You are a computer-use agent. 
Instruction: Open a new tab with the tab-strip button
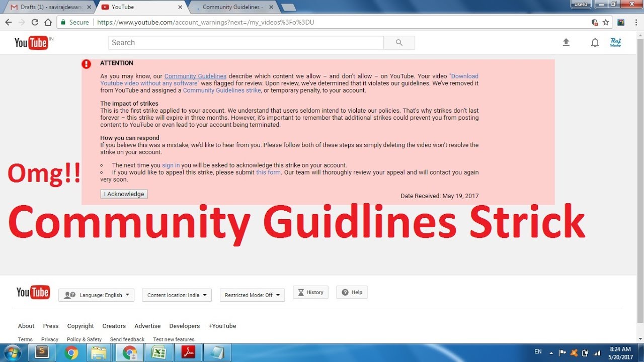(288, 7)
